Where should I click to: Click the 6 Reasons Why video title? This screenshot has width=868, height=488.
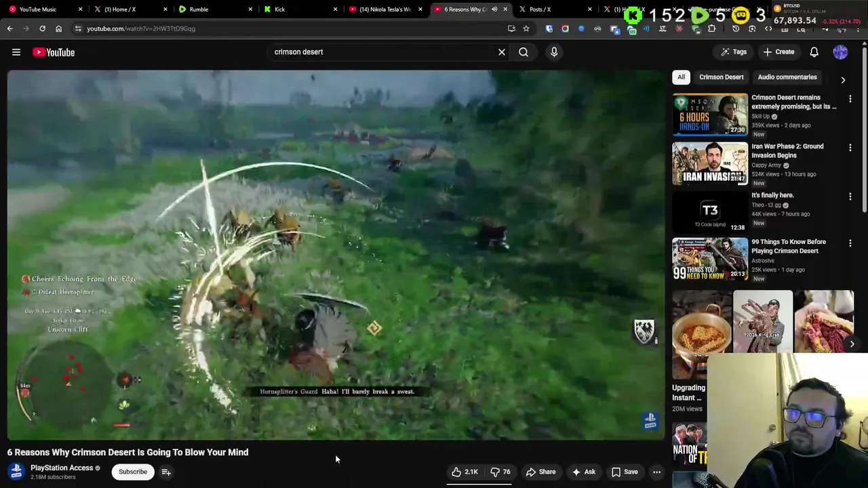tap(128, 452)
